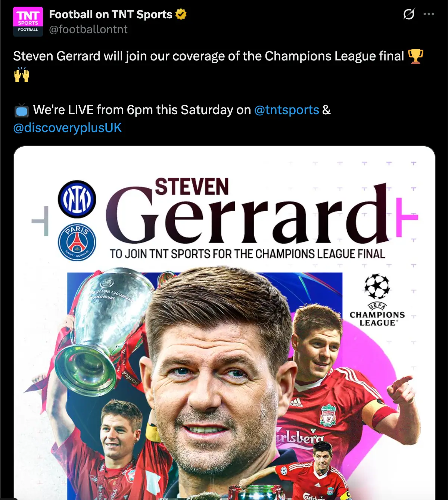Click the 'TO JOIN TNT SPORTS' caption line

pyautogui.click(x=247, y=254)
